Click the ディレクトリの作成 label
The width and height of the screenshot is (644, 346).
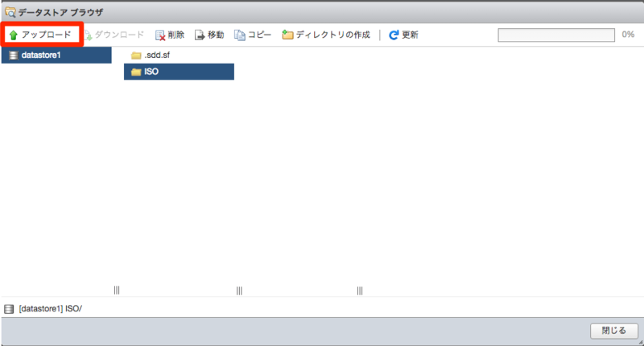[333, 35]
